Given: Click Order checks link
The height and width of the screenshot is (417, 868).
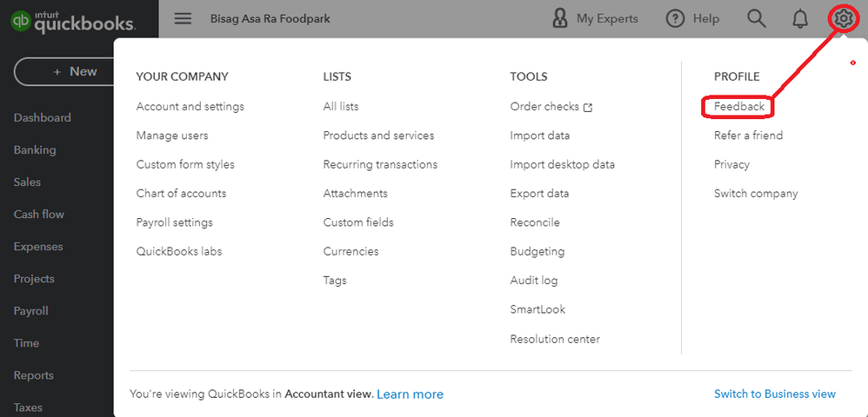Looking at the screenshot, I should click(544, 106).
